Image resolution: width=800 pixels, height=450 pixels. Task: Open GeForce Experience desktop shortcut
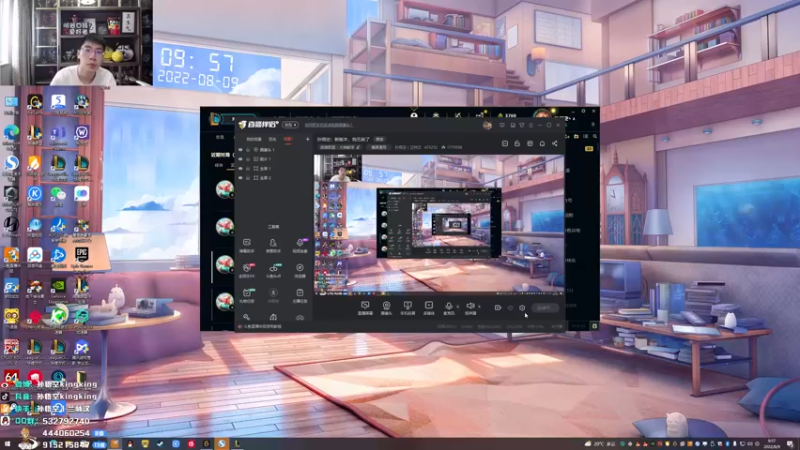coord(58,289)
